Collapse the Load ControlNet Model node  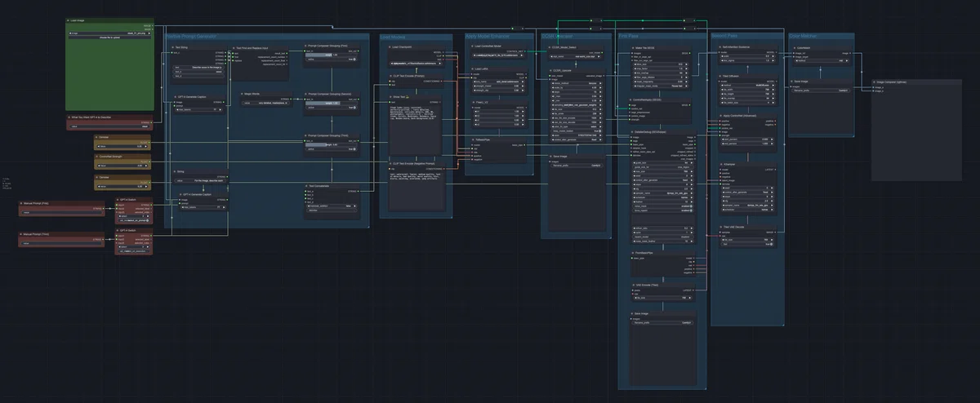pyautogui.click(x=474, y=46)
